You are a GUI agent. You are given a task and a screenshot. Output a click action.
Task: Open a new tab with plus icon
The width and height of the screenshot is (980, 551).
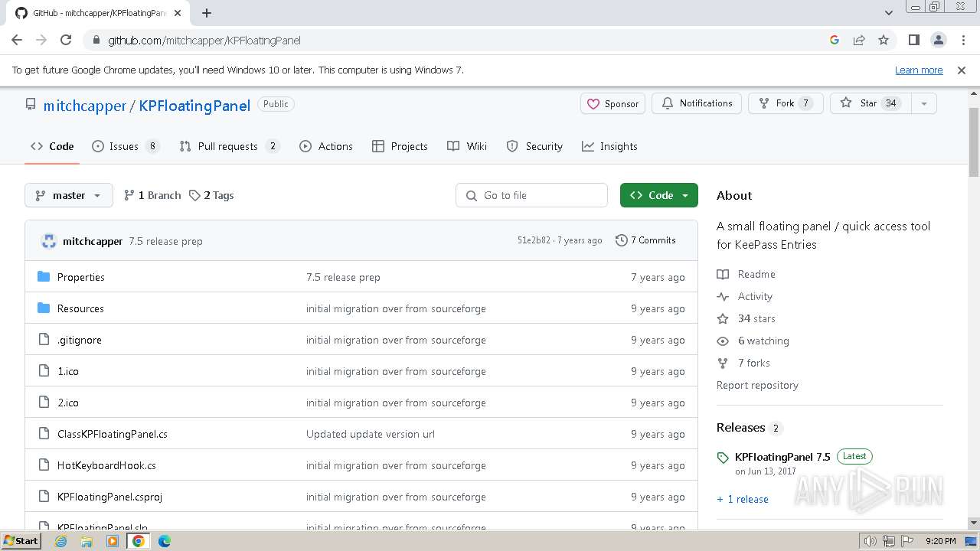click(x=207, y=13)
